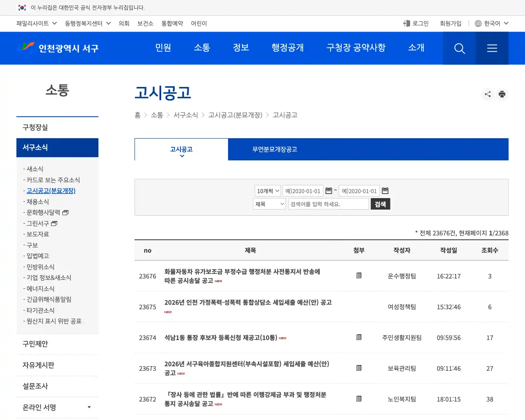Open the calendar picker for the start date

(329, 191)
